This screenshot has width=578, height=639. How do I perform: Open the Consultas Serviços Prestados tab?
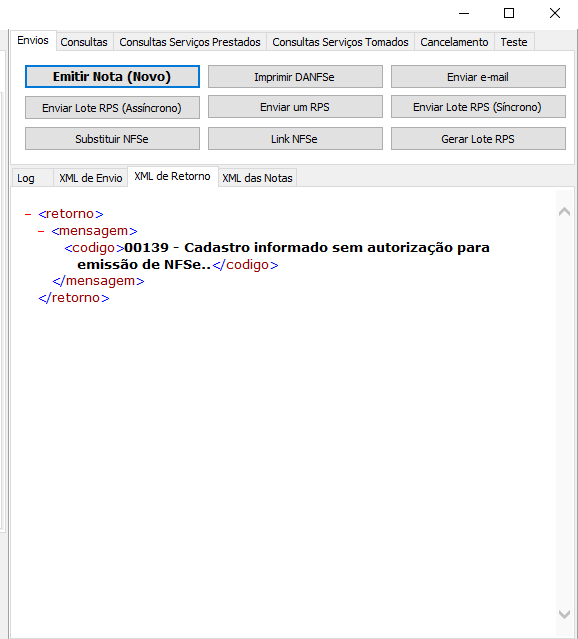(x=190, y=42)
